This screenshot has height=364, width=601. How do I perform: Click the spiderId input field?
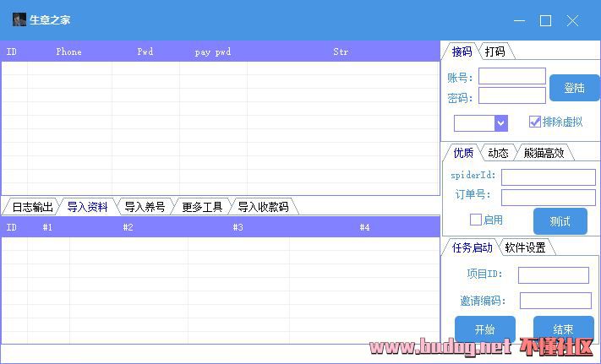549,177
